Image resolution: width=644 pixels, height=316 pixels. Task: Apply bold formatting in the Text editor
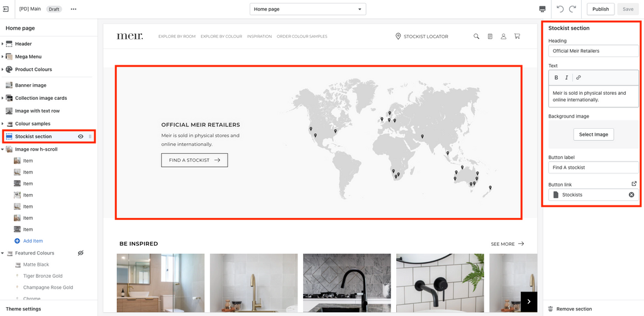(557, 77)
